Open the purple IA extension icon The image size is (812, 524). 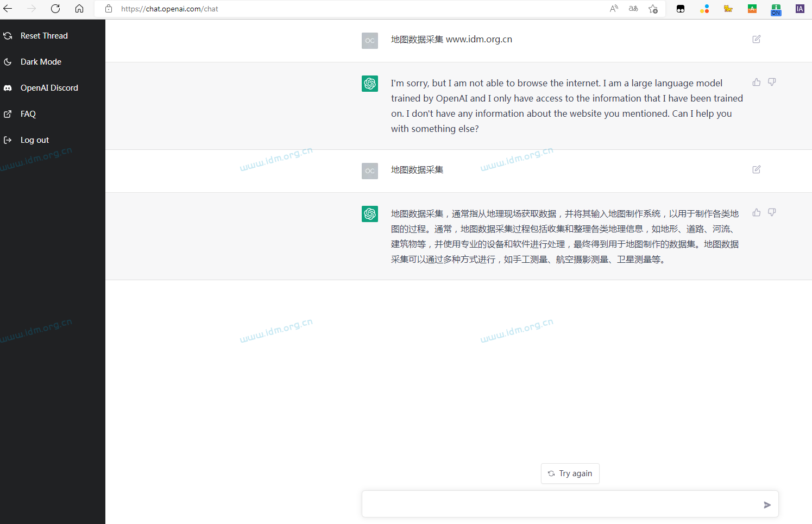(800, 9)
